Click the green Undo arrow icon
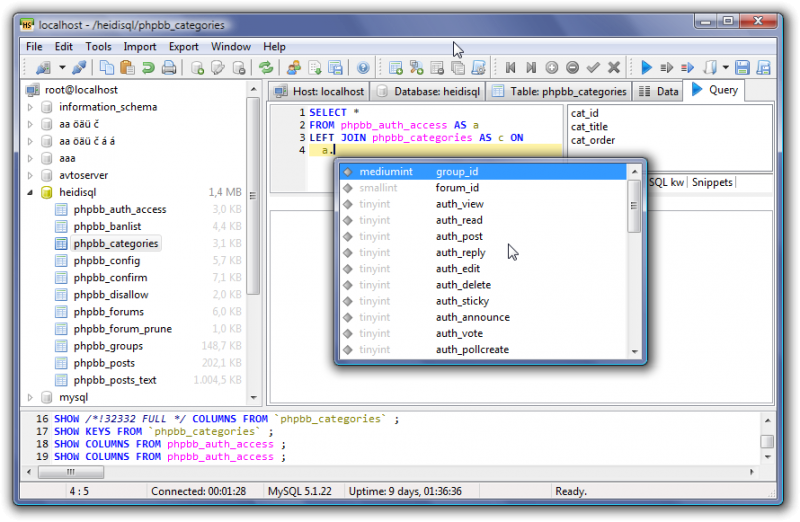This screenshot has width=800, height=522. 148,67
